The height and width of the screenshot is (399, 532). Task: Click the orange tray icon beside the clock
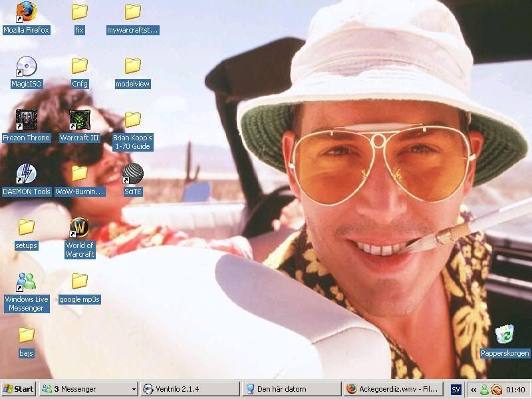coord(497,389)
